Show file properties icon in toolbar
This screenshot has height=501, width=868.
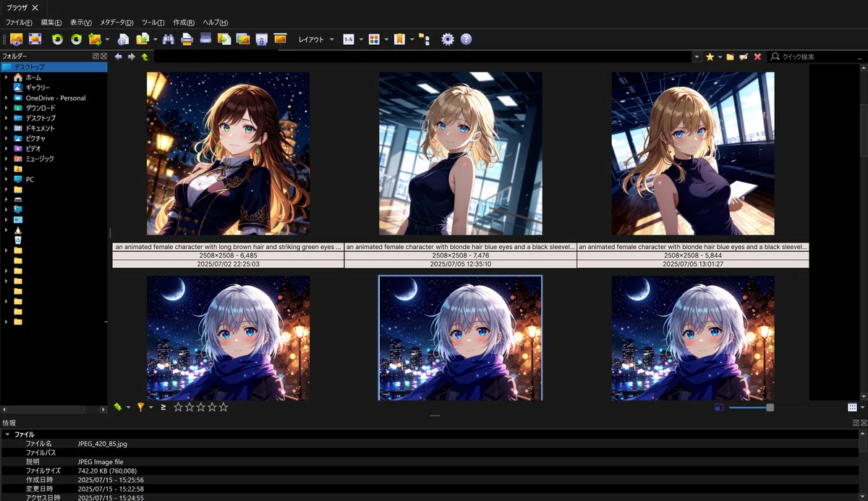click(124, 39)
